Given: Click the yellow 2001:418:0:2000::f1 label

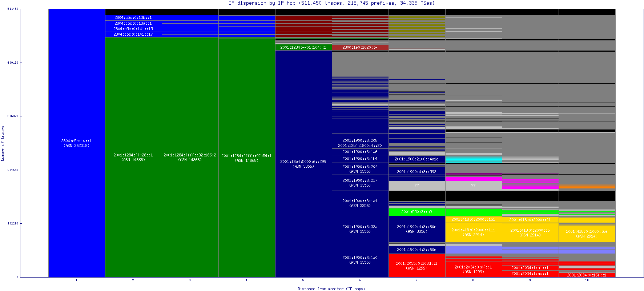Looking at the screenshot, I should (530, 220).
